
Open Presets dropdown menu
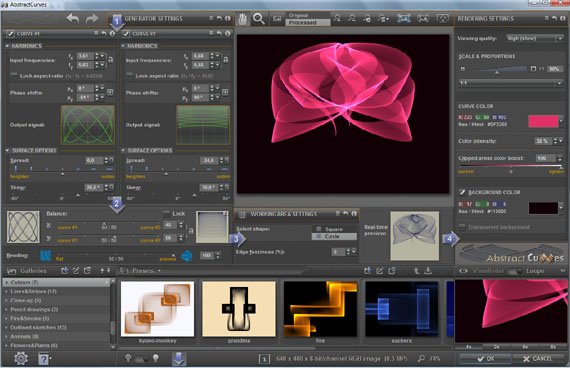tap(143, 271)
